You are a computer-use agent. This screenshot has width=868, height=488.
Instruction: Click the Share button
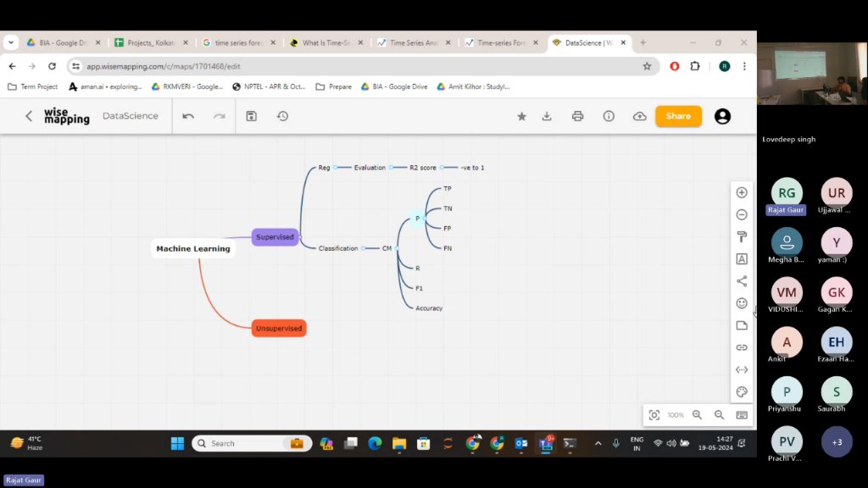(x=678, y=116)
